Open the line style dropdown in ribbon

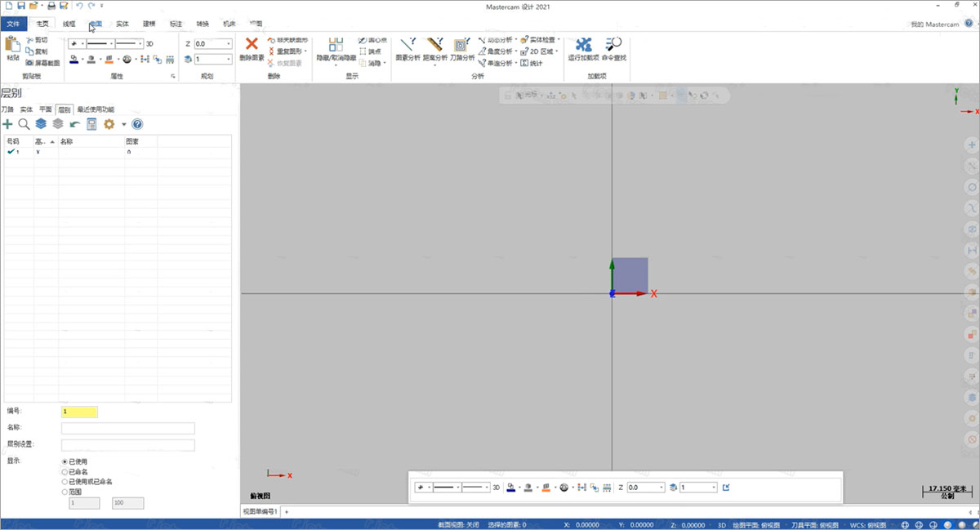click(x=110, y=42)
